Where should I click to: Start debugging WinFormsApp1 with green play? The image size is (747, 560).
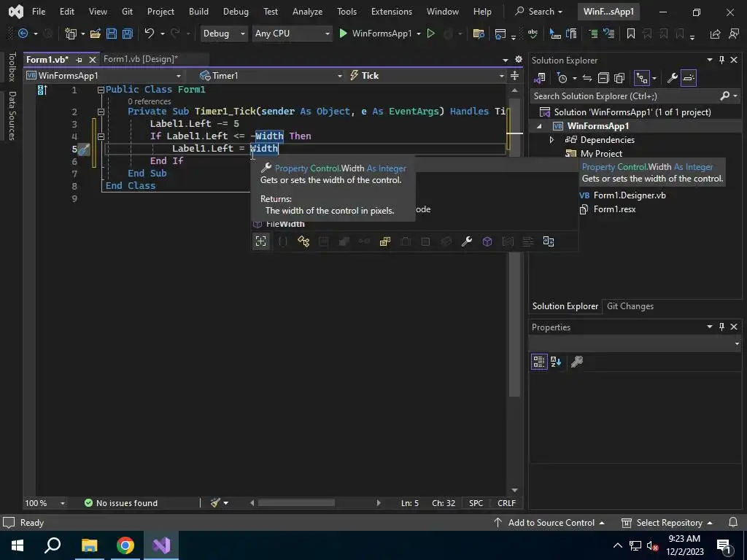point(343,34)
